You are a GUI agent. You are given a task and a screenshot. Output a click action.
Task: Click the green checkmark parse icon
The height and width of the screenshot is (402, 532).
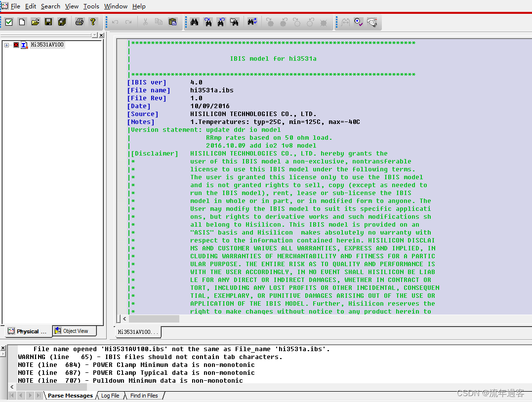coord(9,22)
